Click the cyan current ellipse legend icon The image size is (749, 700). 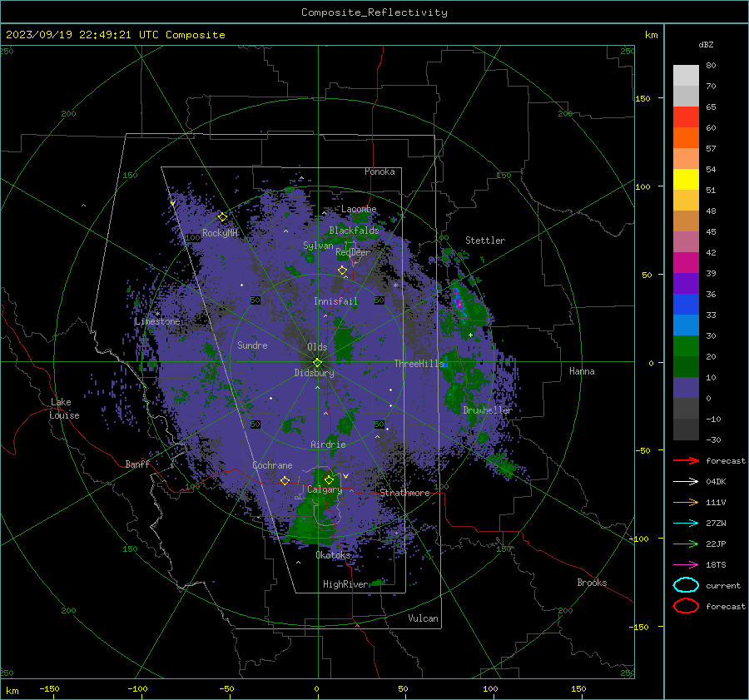686,585
